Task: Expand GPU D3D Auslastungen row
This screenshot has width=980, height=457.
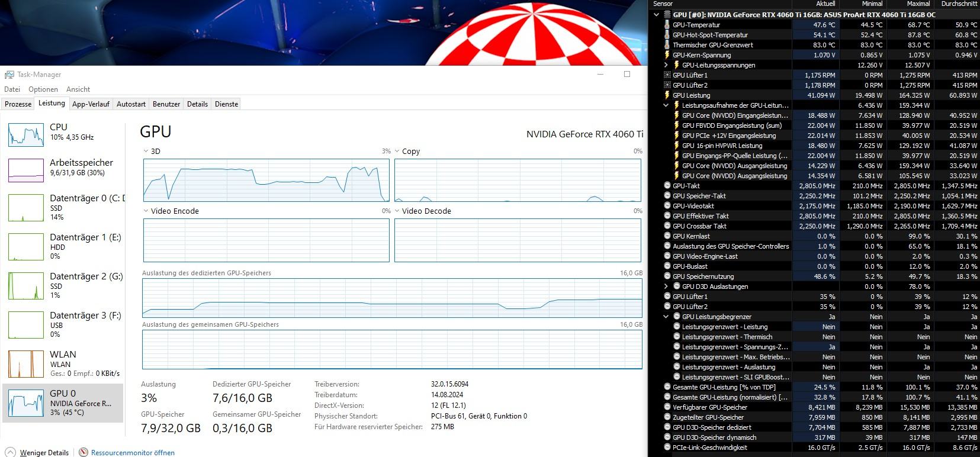Action: (x=666, y=287)
